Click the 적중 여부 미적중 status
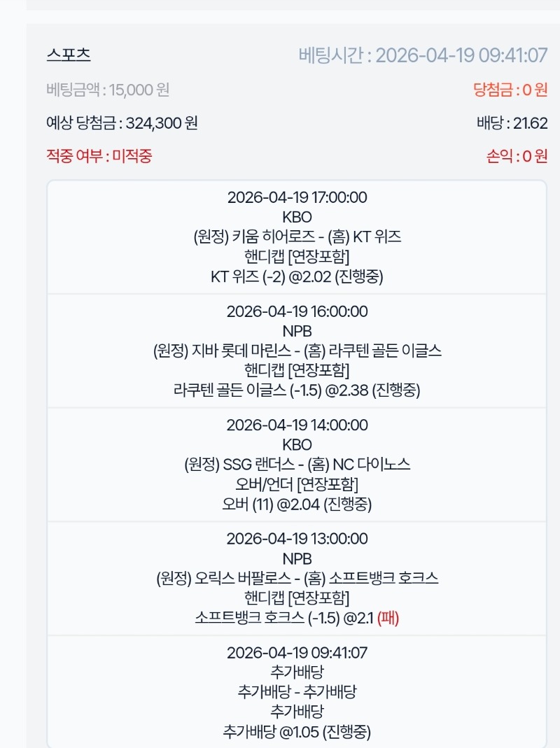Image resolution: width=560 pixels, height=748 pixels. coord(99,156)
